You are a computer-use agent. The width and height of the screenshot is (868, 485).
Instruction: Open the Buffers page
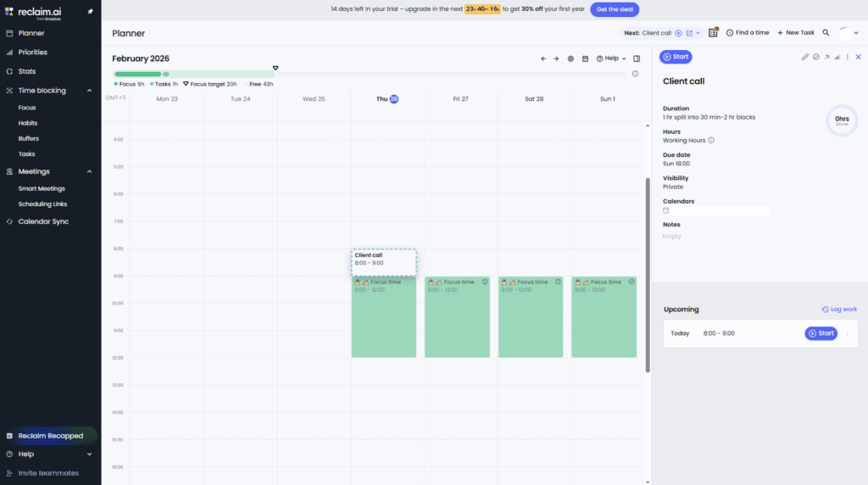point(28,138)
